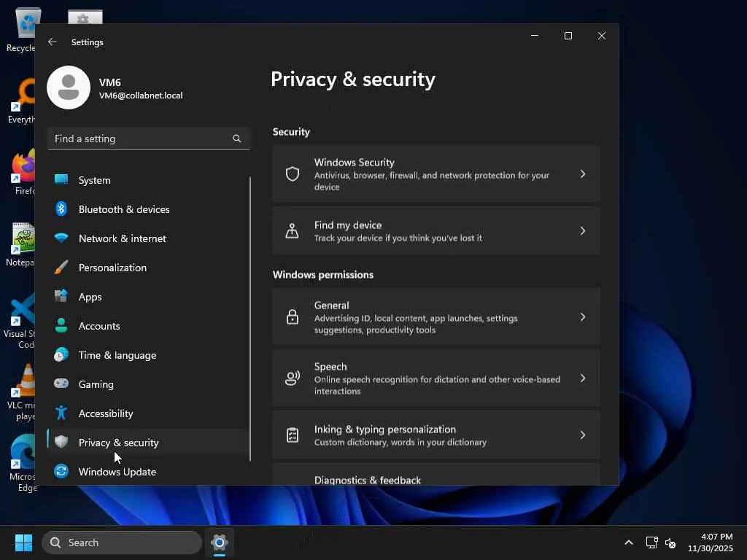Click the Speech recognition icon
The image size is (747, 560).
tap(293, 378)
